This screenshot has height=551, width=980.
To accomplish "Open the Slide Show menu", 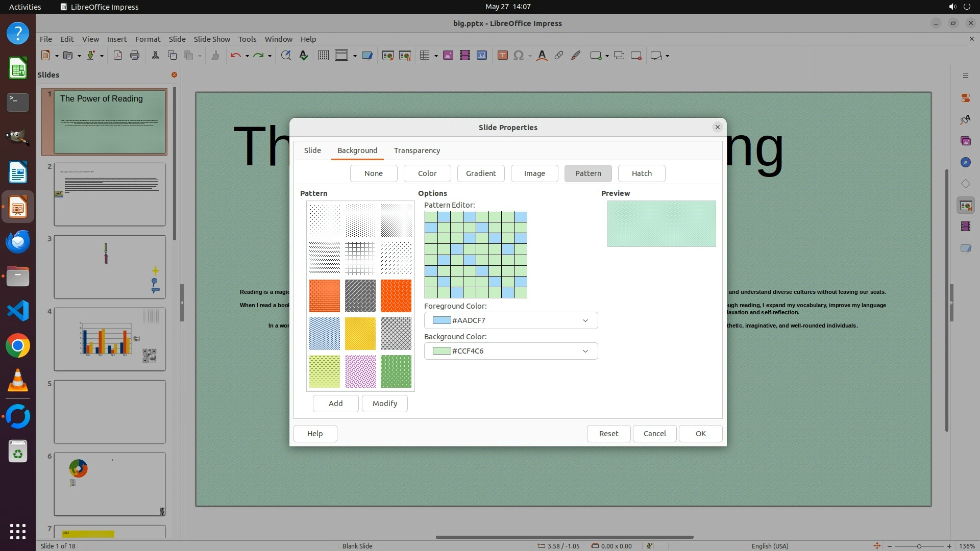I will point(212,39).
